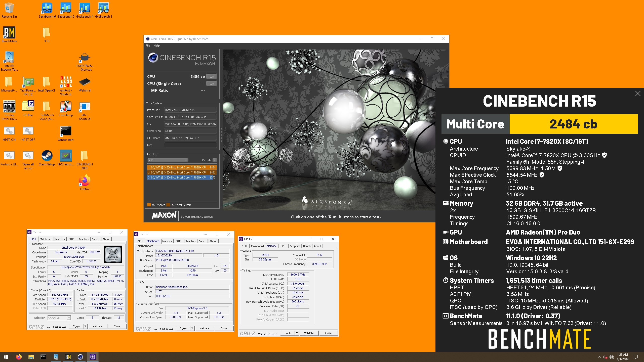Image resolution: width=644 pixels, height=362 pixels.
Task: Select ranking entry with score 2482
Action: [x=182, y=172]
